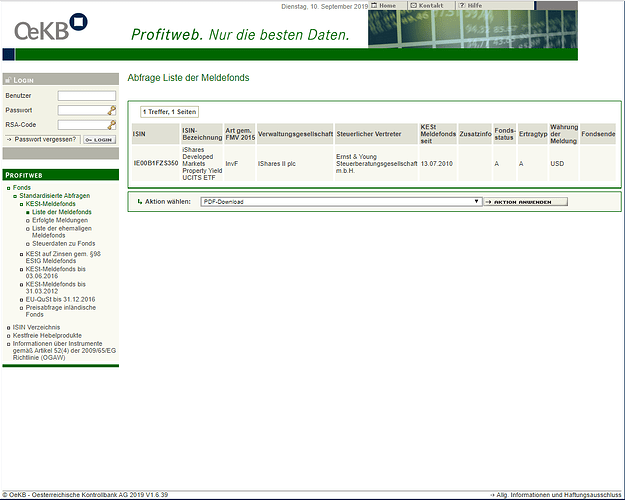The image size is (625, 500).
Task: Collapse Standardisierte Abfragen in sidebar
Action: pyautogui.click(x=15, y=196)
